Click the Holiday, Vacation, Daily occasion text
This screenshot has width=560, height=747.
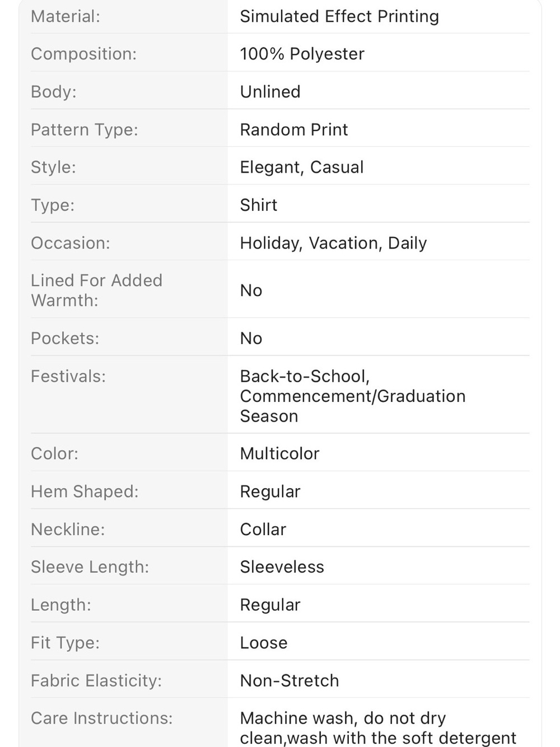(x=333, y=243)
